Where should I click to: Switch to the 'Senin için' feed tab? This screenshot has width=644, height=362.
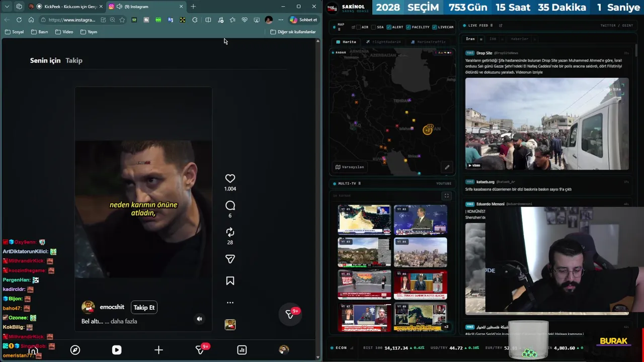point(45,60)
